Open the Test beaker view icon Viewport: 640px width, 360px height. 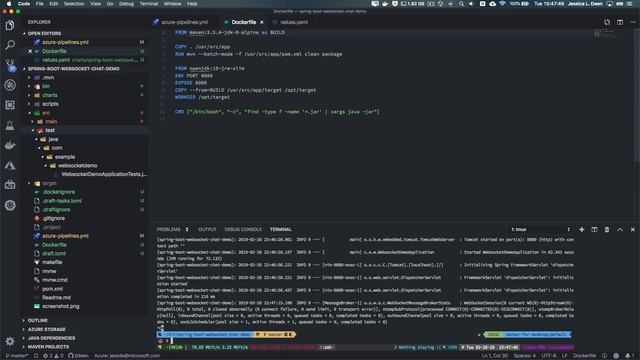point(10,125)
